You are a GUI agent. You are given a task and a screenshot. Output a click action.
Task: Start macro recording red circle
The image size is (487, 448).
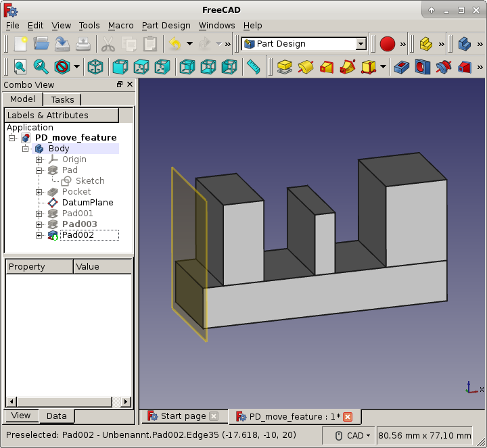388,44
